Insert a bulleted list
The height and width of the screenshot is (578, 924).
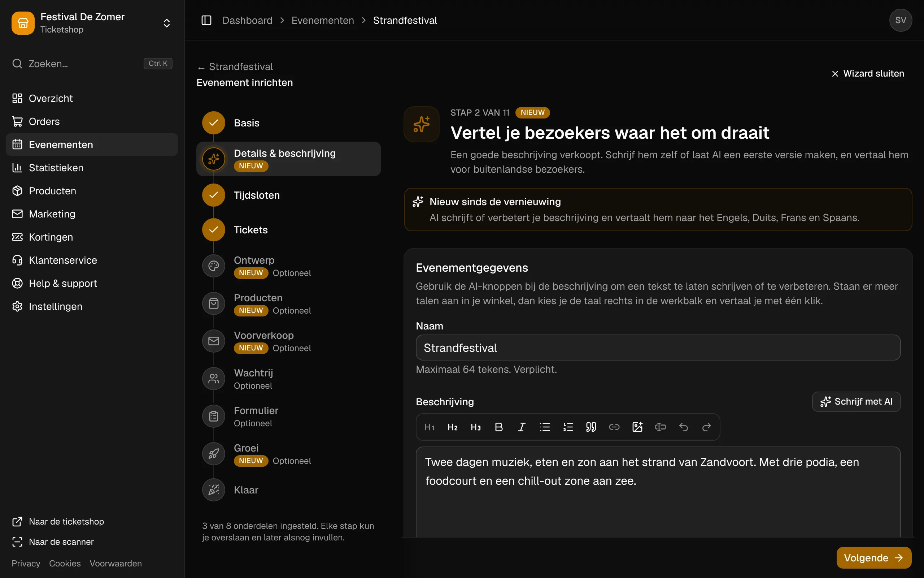tap(545, 427)
